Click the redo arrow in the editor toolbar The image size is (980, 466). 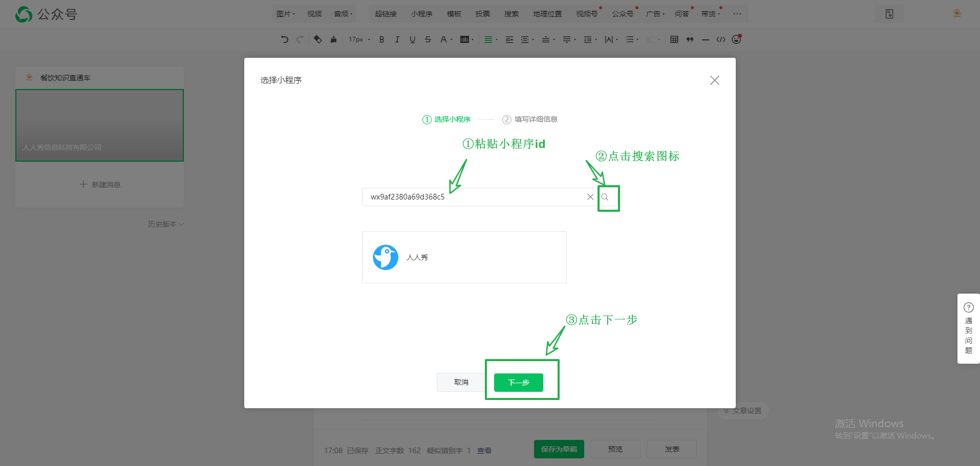coord(300,39)
